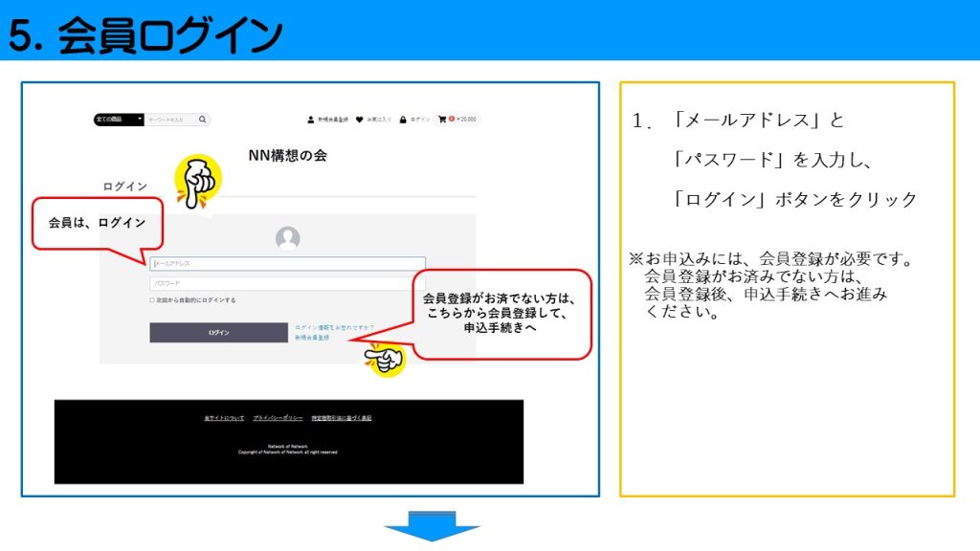
Task: Open the forgot login information link
Action: pyautogui.click(x=334, y=327)
